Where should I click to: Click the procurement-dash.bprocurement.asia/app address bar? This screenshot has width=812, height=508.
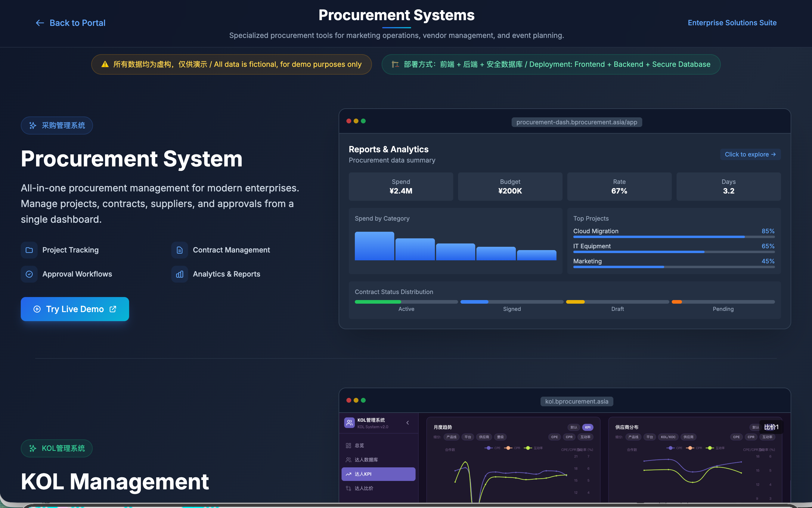(577, 122)
